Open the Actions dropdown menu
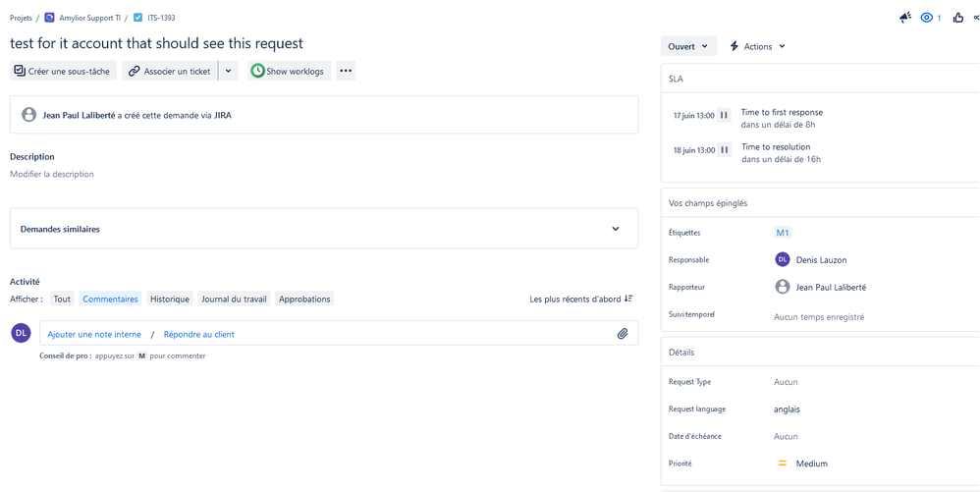The width and height of the screenshot is (980, 492). click(x=757, y=46)
